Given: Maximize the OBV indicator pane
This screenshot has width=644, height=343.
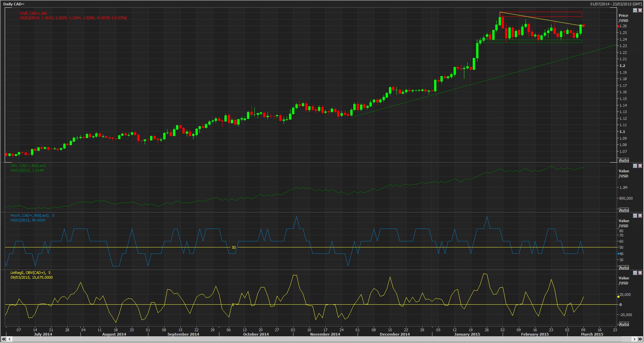Looking at the screenshot, I should tap(635, 166).
